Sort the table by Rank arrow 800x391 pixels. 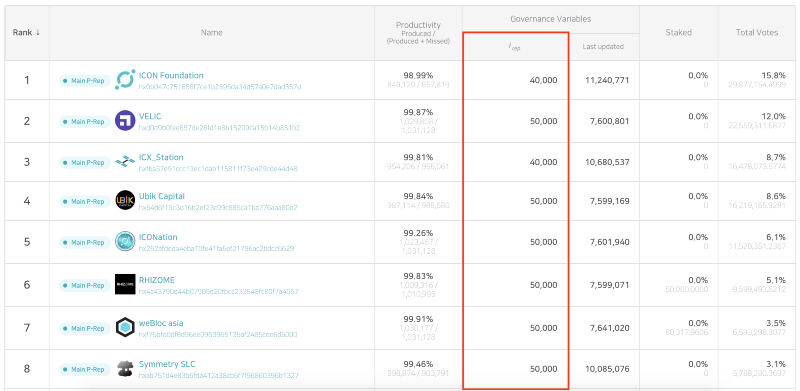click(x=38, y=33)
